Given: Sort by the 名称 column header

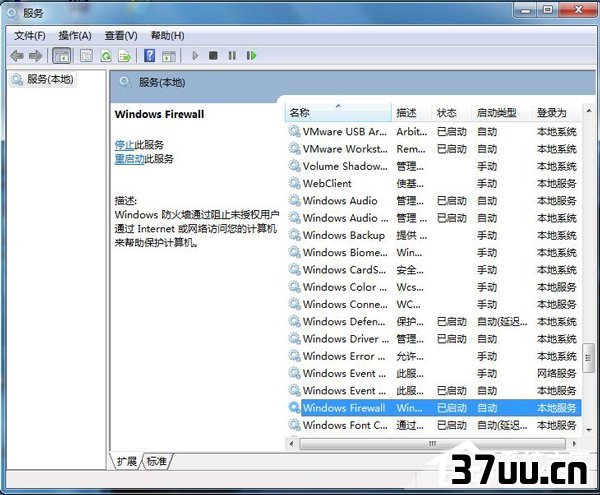Looking at the screenshot, I should tap(338, 112).
